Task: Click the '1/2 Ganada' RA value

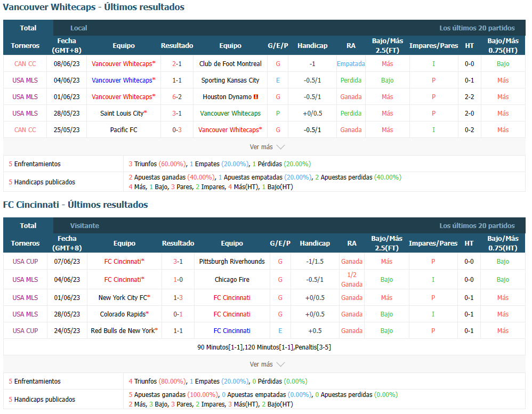Action: pyautogui.click(x=352, y=279)
